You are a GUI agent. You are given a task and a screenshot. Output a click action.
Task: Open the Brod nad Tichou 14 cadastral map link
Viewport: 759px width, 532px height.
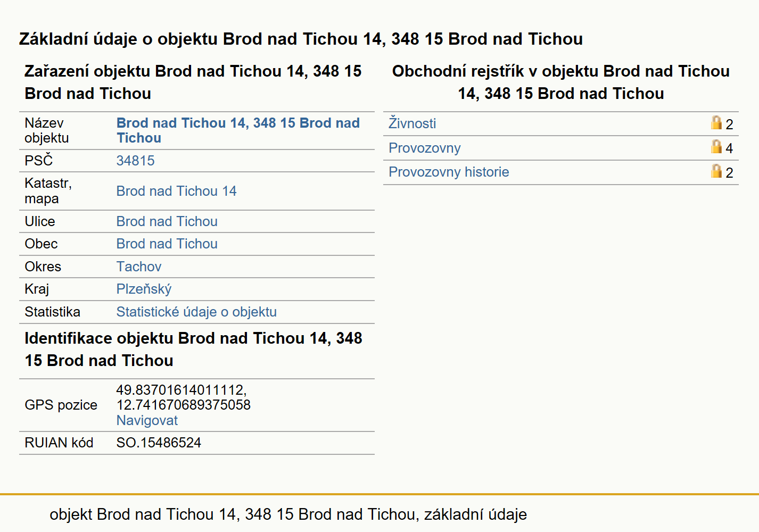176,191
